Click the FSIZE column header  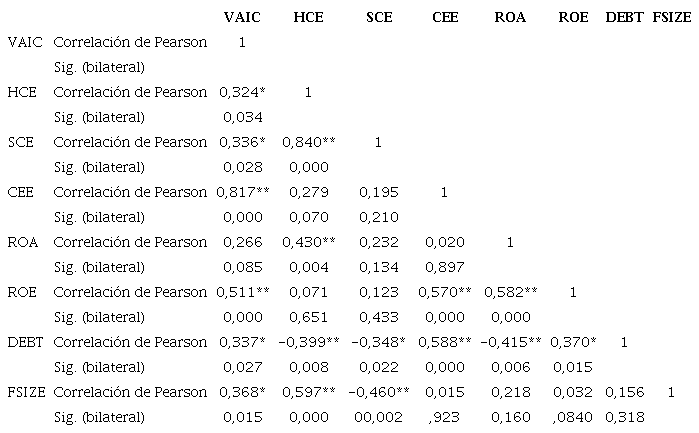tap(671, 17)
